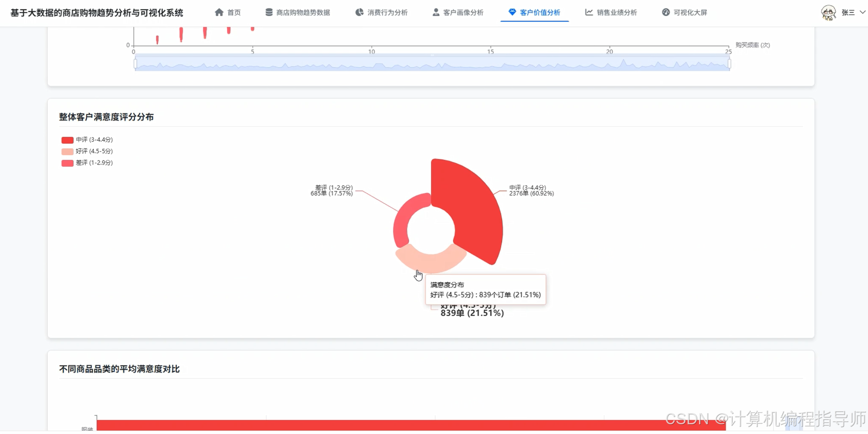Click the 整体客户满意度评分分布 heading
868x434 pixels.
click(106, 117)
